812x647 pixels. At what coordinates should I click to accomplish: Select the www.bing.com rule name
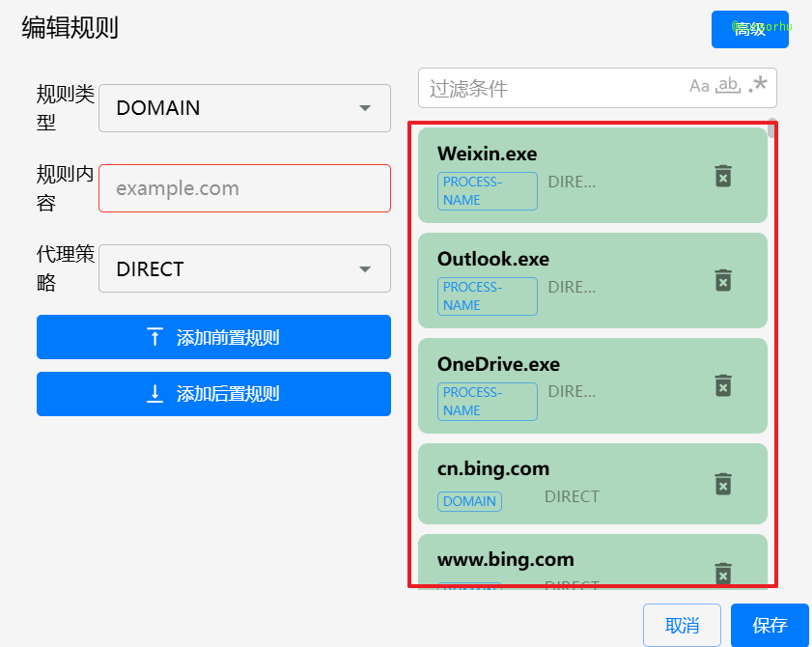click(x=505, y=559)
